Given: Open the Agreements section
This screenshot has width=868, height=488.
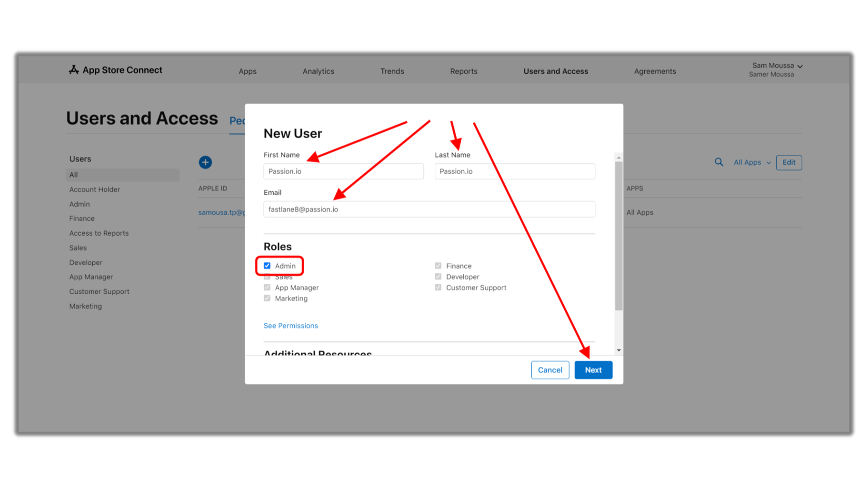Looking at the screenshot, I should [654, 71].
